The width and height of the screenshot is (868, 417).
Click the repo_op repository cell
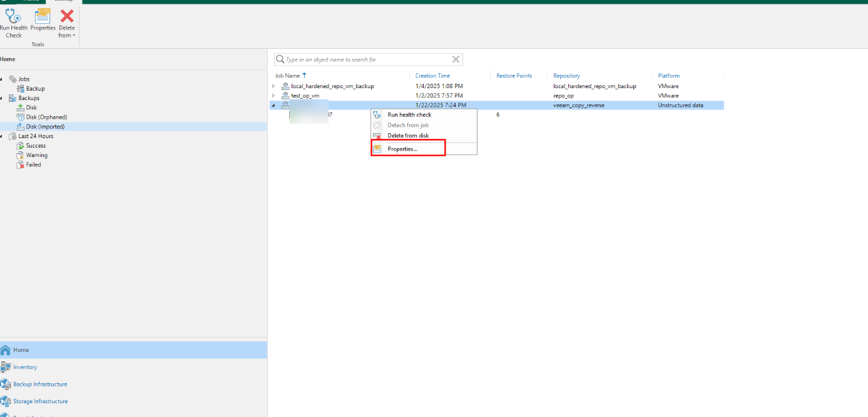(x=563, y=96)
